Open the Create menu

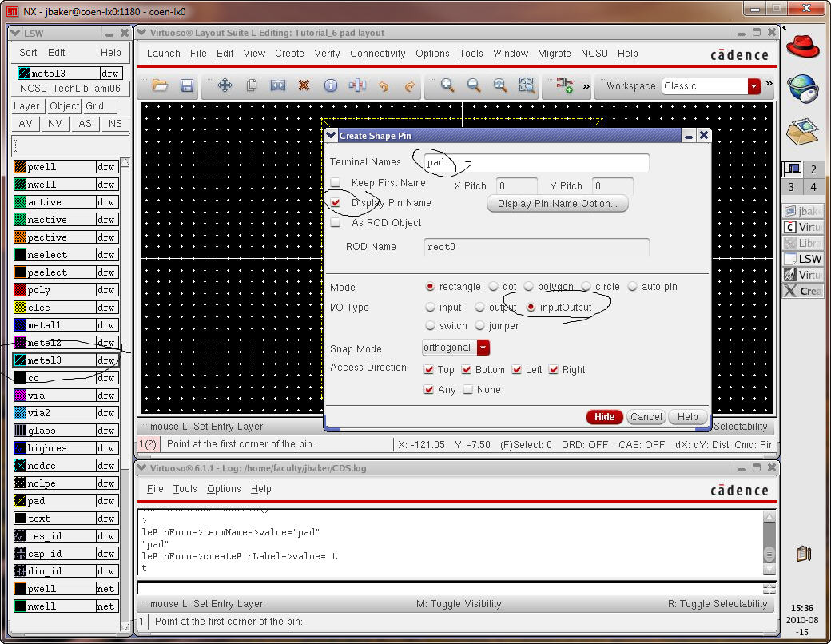coord(289,54)
